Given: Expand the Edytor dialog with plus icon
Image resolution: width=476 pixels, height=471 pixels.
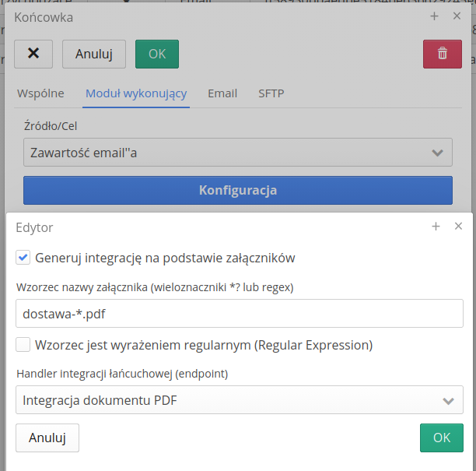Looking at the screenshot, I should pos(436,227).
